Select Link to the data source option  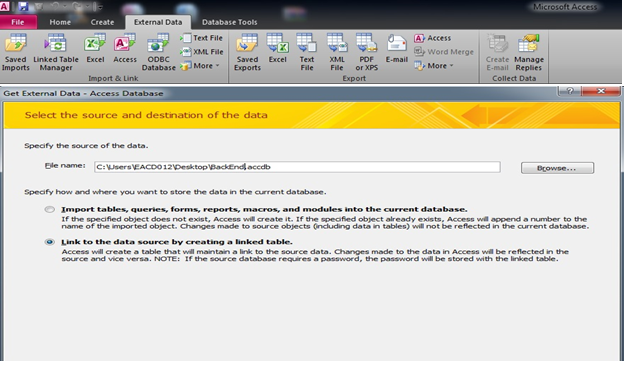[50, 242]
